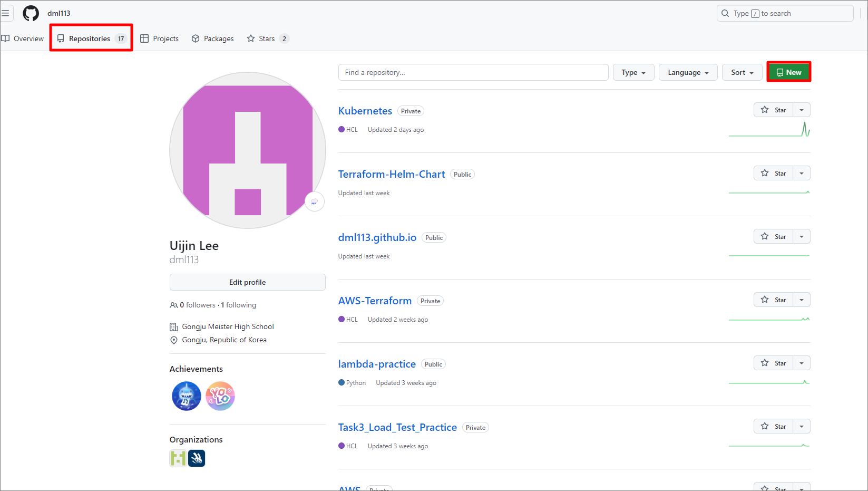Click the Type / to search box
The image size is (868, 491).
click(x=785, y=13)
